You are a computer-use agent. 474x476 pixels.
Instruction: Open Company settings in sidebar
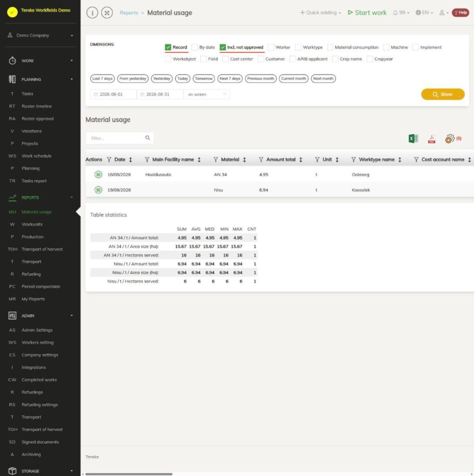point(40,355)
